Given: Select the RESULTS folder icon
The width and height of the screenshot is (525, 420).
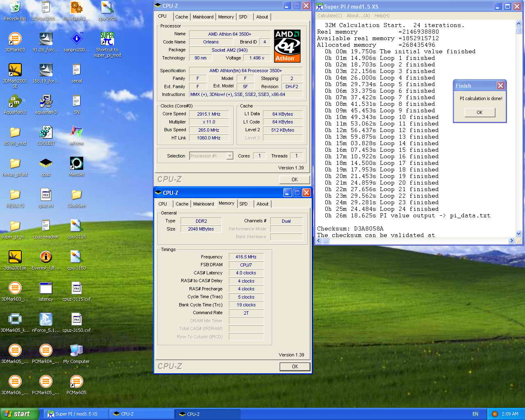Looking at the screenshot, I should coord(15,198).
